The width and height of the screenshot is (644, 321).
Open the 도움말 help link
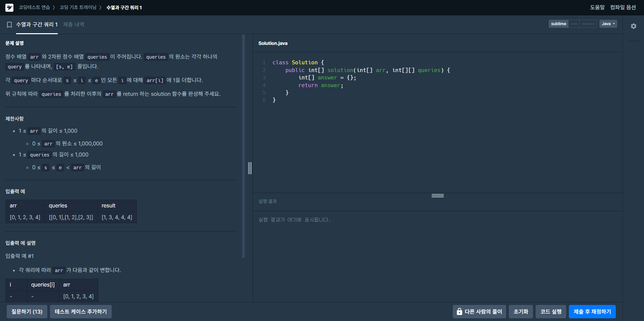[x=597, y=7]
